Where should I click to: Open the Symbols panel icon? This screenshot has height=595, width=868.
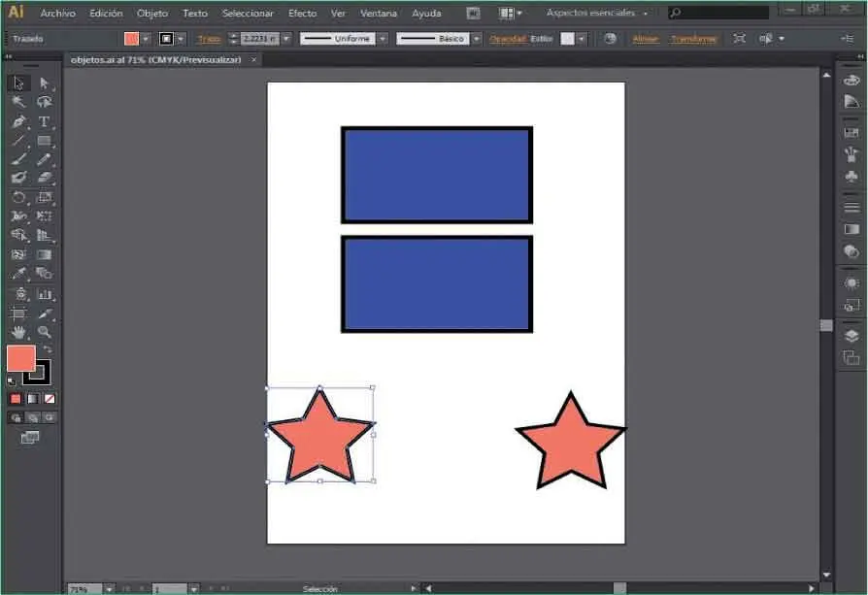click(851, 177)
